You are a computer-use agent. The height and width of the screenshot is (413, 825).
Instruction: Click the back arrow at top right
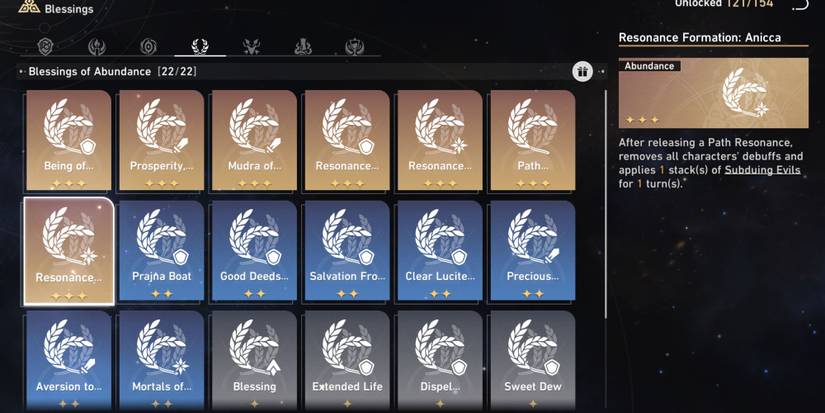click(x=800, y=5)
